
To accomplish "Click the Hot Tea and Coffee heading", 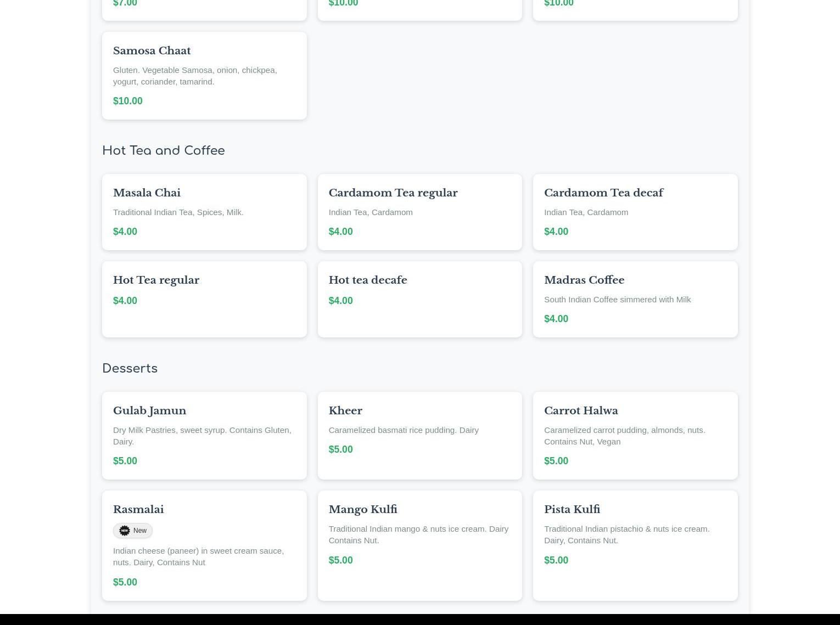I will [x=164, y=150].
